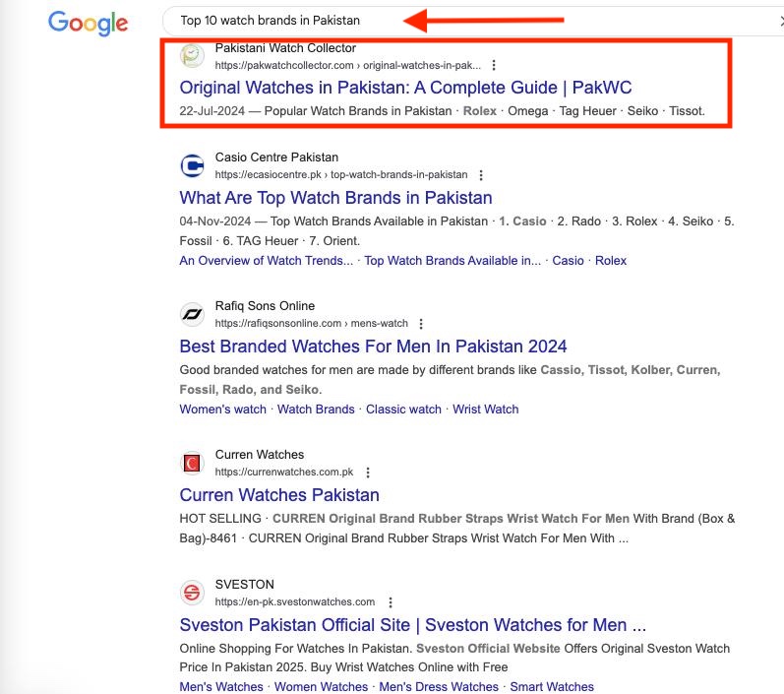Open the Women Watches sitelink
The height and width of the screenshot is (694, 784).
321,686
